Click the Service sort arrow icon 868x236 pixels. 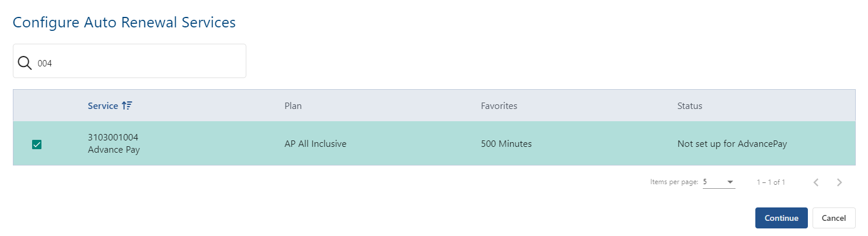click(x=127, y=105)
